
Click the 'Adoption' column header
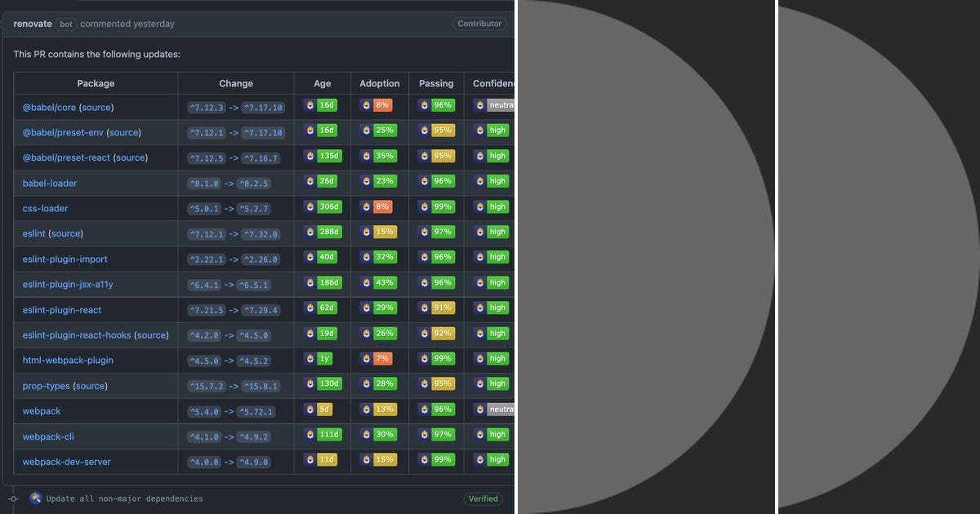pos(380,83)
